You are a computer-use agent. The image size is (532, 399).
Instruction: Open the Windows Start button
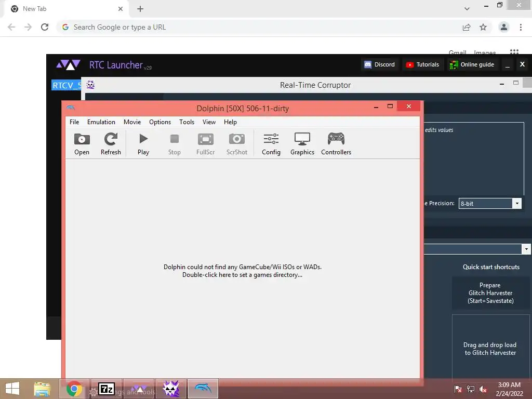point(12,389)
